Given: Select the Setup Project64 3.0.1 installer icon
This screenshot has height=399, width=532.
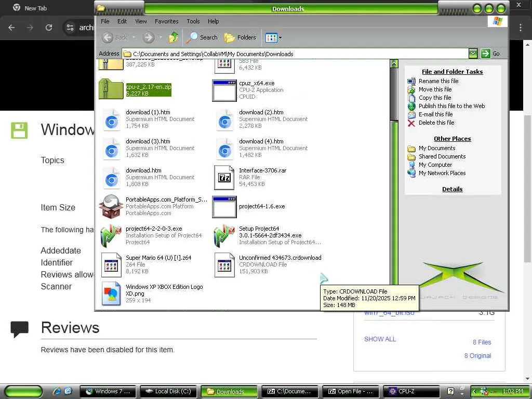Looking at the screenshot, I should point(224,235).
